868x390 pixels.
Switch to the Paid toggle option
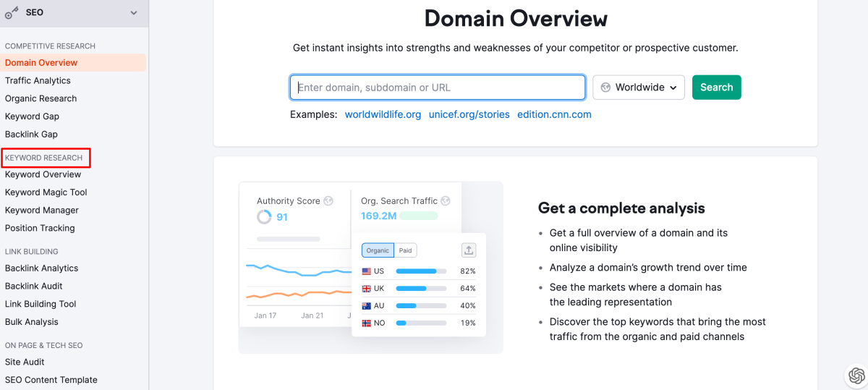tap(406, 250)
